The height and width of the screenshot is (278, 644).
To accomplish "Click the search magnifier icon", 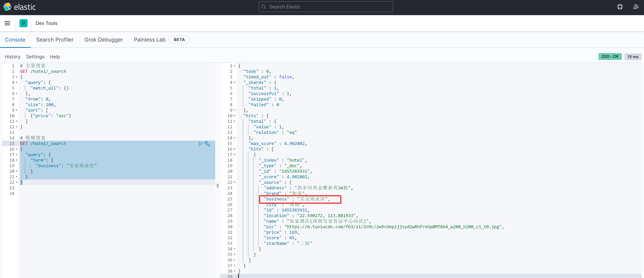I will [263, 7].
